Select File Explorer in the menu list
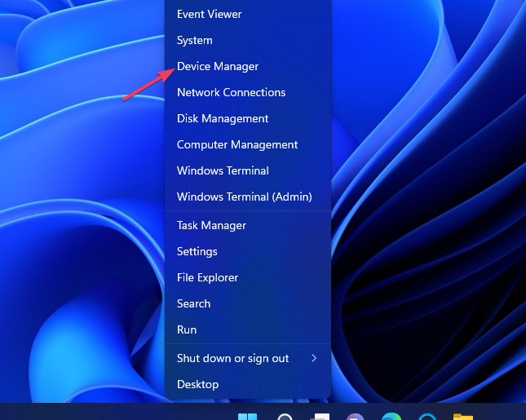This screenshot has width=526, height=420. (248, 277)
